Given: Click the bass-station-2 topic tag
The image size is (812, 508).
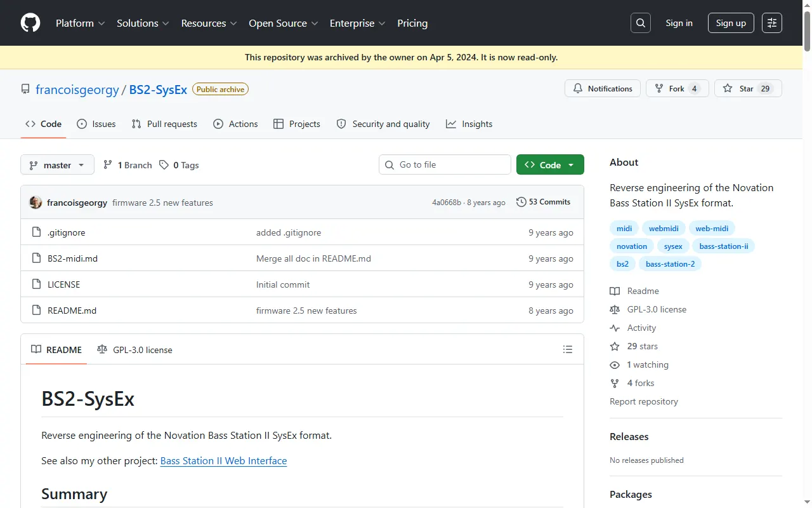Looking at the screenshot, I should click(670, 264).
